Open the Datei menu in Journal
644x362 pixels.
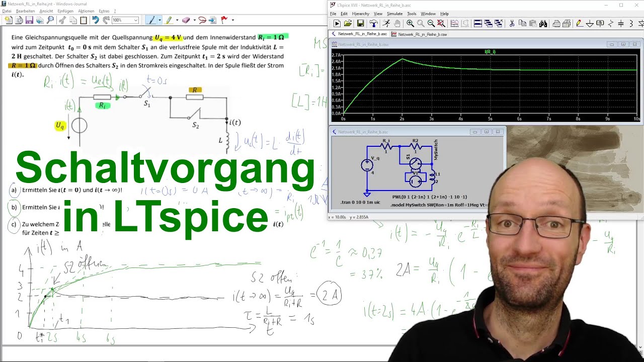pyautogui.click(x=7, y=11)
